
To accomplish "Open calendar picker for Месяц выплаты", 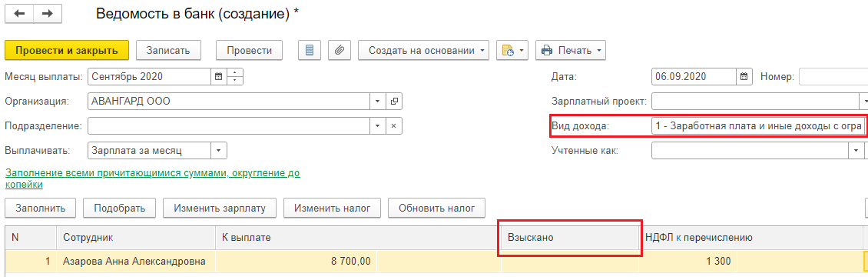I will click(x=218, y=77).
